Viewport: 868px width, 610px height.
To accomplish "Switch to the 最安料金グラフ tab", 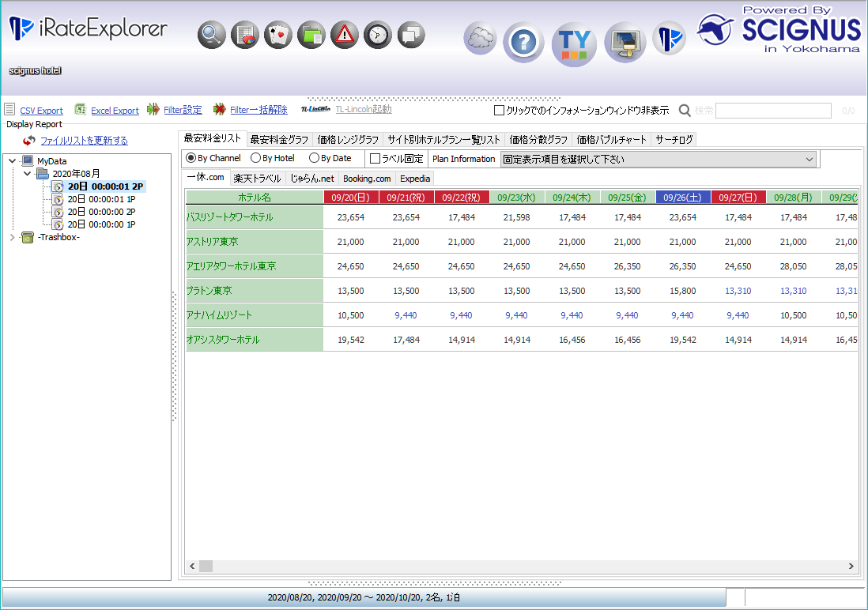I will click(x=279, y=140).
